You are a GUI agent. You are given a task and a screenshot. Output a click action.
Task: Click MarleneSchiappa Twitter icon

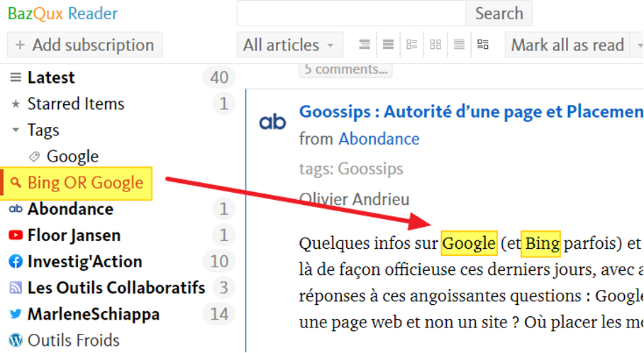coord(16,314)
